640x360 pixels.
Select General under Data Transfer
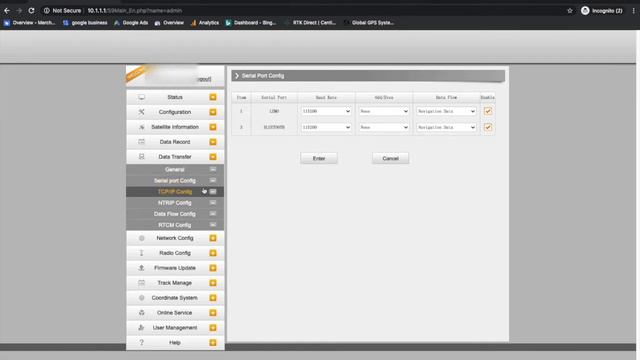pyautogui.click(x=175, y=169)
